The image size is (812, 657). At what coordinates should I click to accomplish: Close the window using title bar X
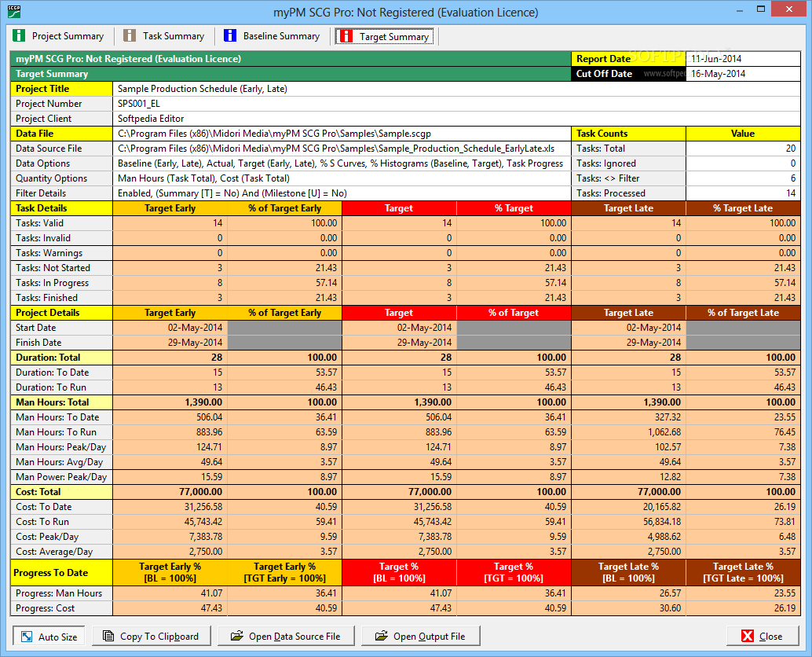789,9
